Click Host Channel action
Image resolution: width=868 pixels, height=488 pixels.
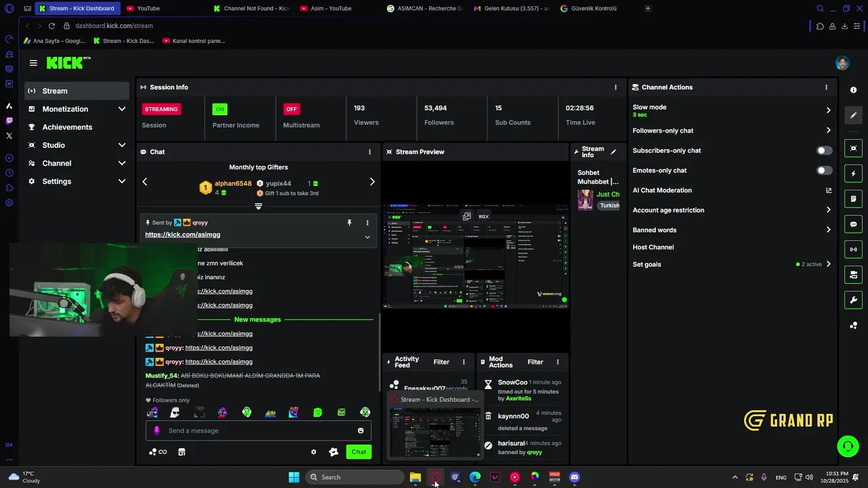point(653,247)
